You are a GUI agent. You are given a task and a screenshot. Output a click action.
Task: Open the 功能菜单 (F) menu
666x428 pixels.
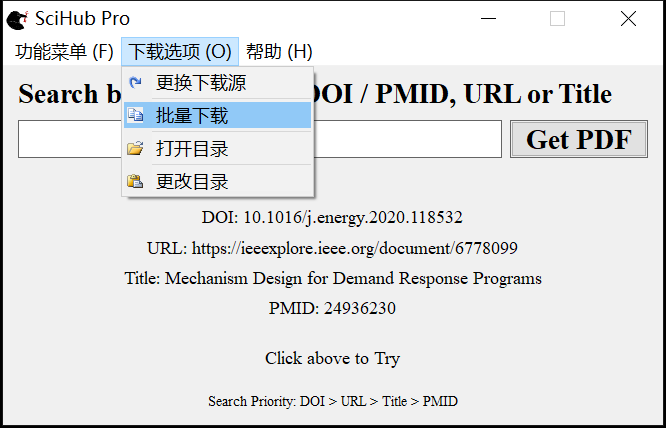point(65,52)
